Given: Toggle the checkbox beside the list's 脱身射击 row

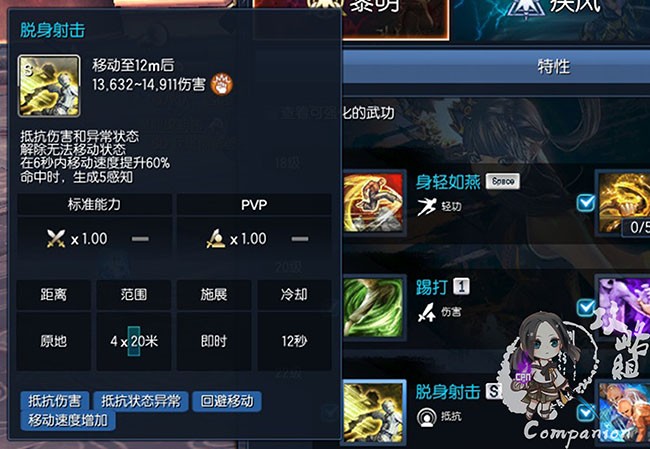Looking at the screenshot, I should click(x=585, y=413).
